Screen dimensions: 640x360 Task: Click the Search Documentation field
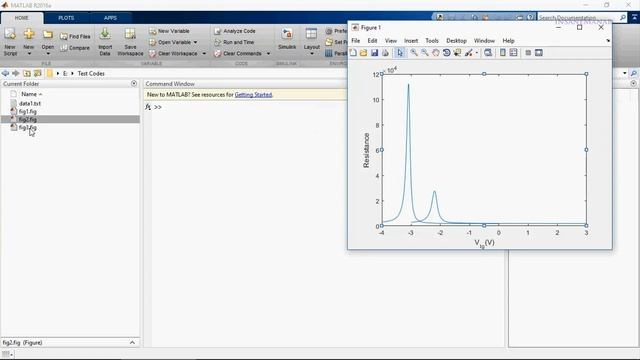click(579, 18)
